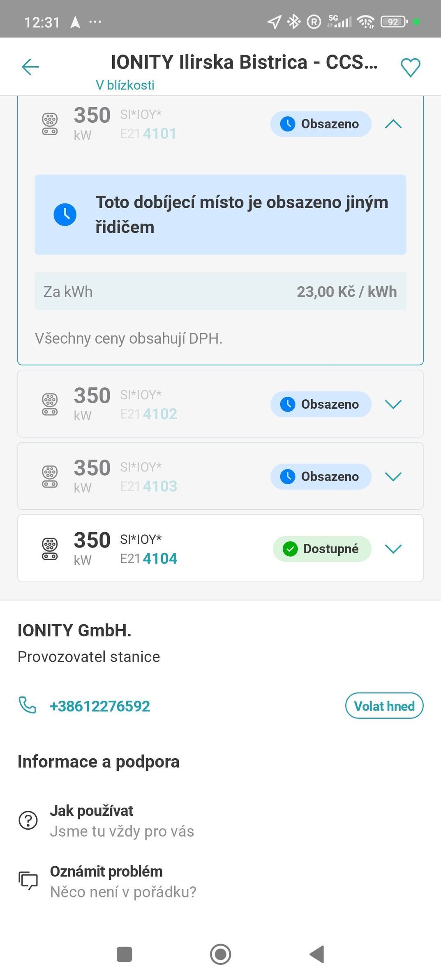Image resolution: width=441 pixels, height=980 pixels.
Task: Tap the Obsazeno status badge on charger 4102
Action: (x=321, y=404)
